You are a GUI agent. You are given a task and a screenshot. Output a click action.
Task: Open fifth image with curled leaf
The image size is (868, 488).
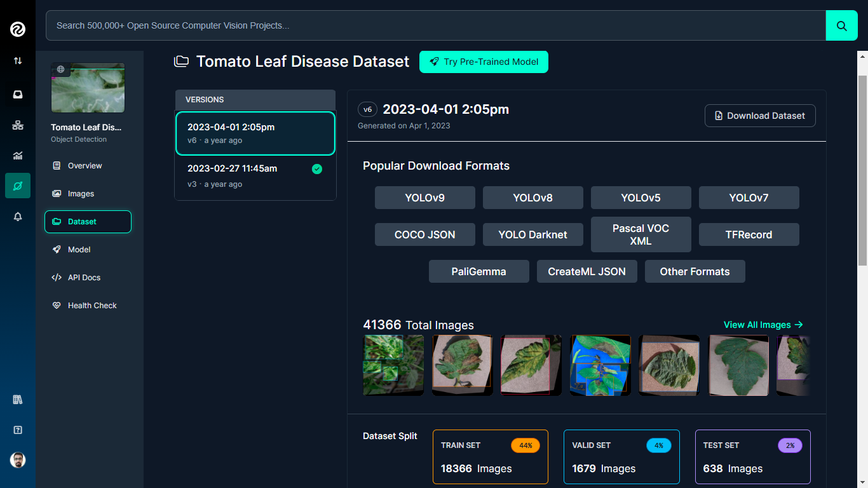tap(669, 365)
